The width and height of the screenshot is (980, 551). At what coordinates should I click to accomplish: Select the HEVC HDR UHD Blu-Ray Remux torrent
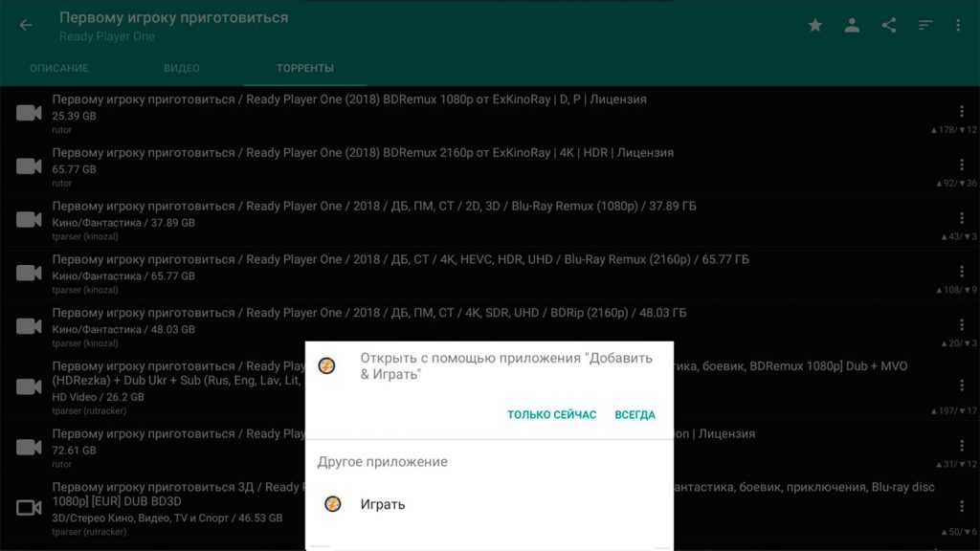pyautogui.click(x=400, y=260)
